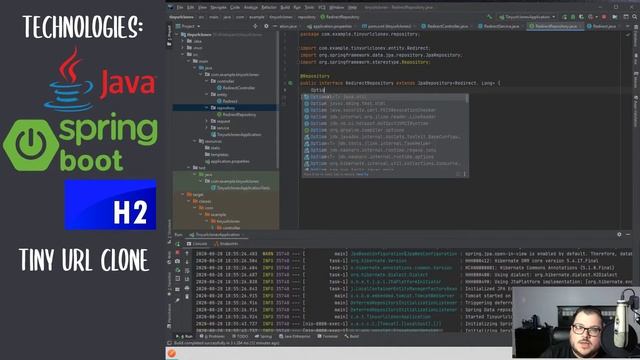Open the Build menu
The width and height of the screenshot is (640, 360).
(285, 7)
